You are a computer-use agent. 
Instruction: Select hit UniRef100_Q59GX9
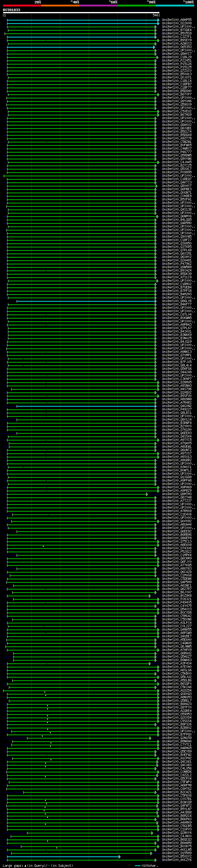pyautogui.click(x=177, y=104)
